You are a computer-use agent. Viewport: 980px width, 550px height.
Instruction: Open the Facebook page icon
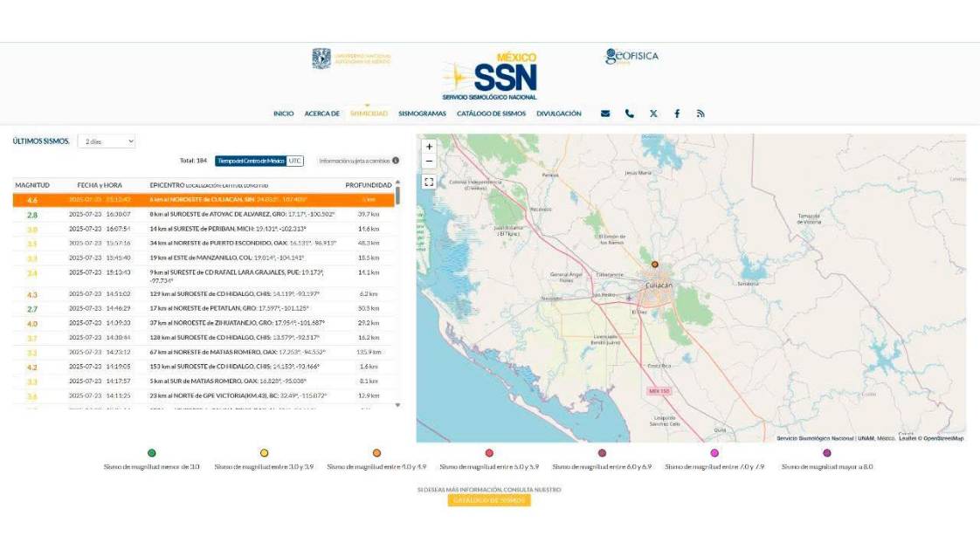(677, 113)
